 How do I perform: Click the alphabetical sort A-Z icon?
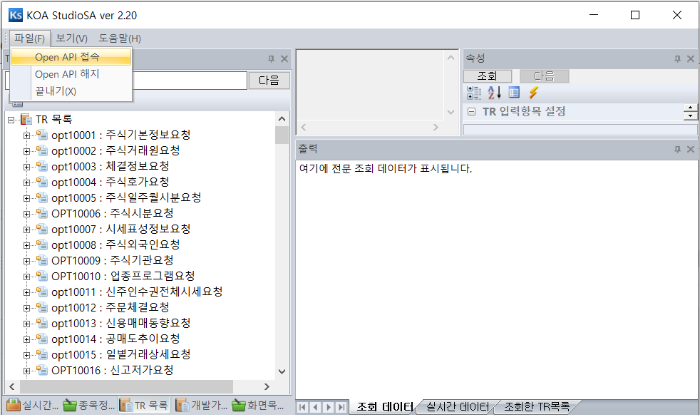(494, 92)
